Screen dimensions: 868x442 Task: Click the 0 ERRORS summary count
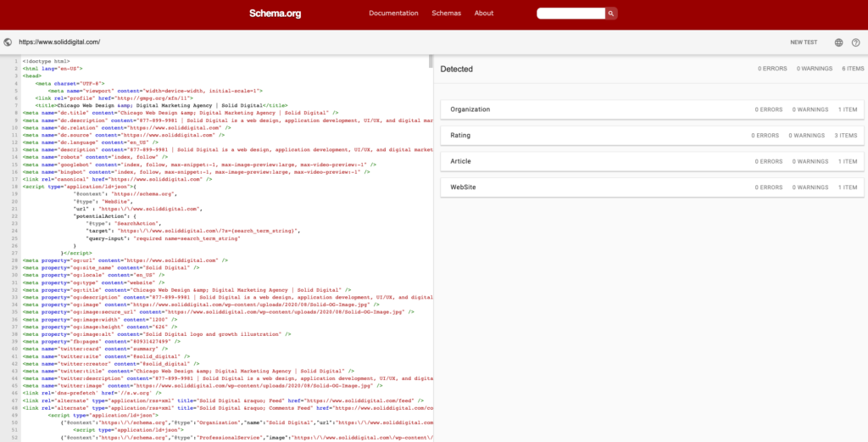(771, 69)
